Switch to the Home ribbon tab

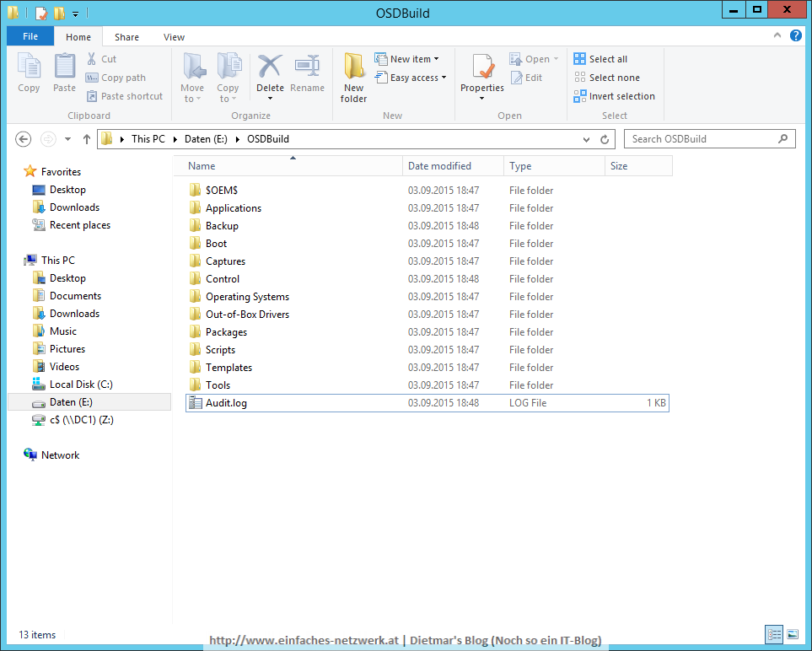pos(78,37)
